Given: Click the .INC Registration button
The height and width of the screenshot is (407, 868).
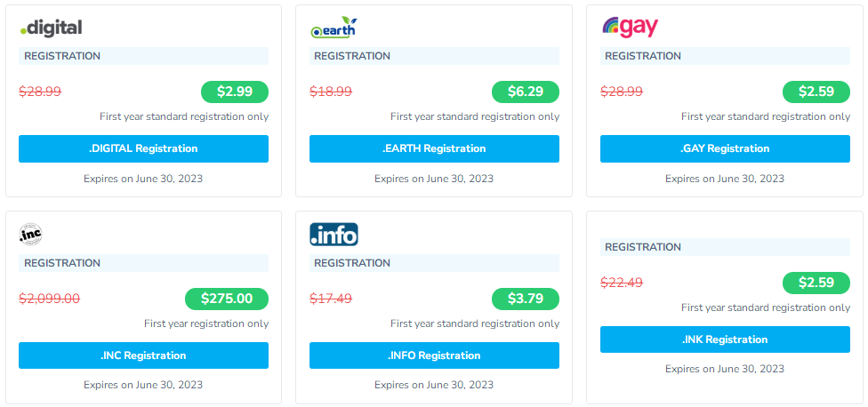Looking at the screenshot, I should click(143, 355).
